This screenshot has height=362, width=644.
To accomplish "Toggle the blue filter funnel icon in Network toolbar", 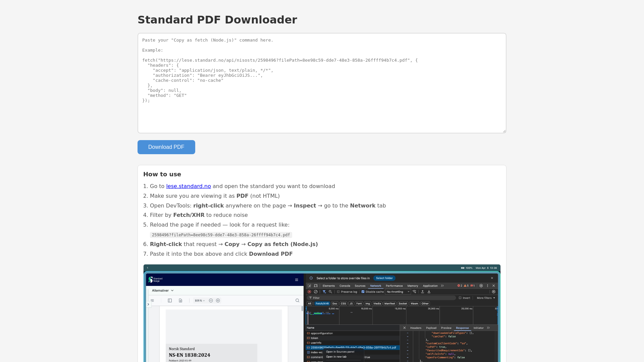I will 324,292.
